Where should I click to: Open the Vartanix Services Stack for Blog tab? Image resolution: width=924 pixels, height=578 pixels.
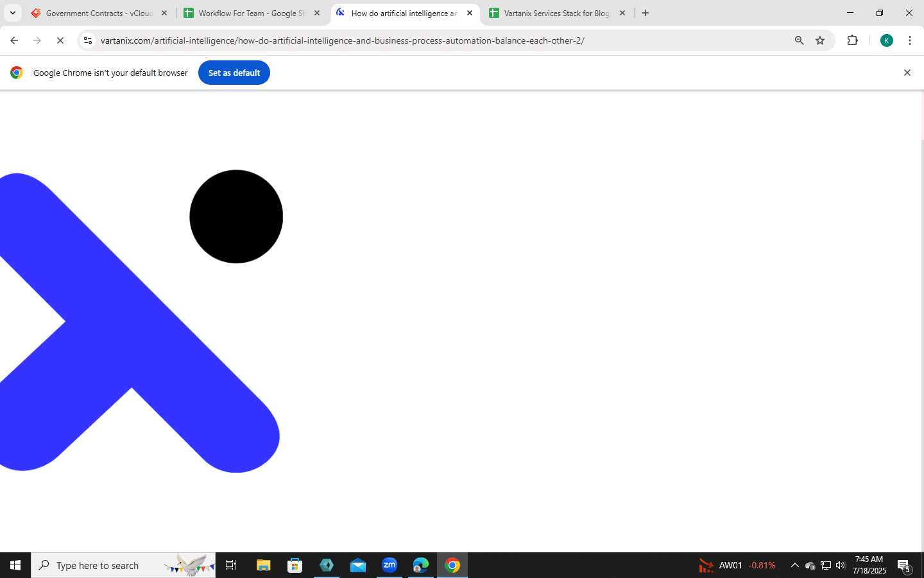click(556, 13)
